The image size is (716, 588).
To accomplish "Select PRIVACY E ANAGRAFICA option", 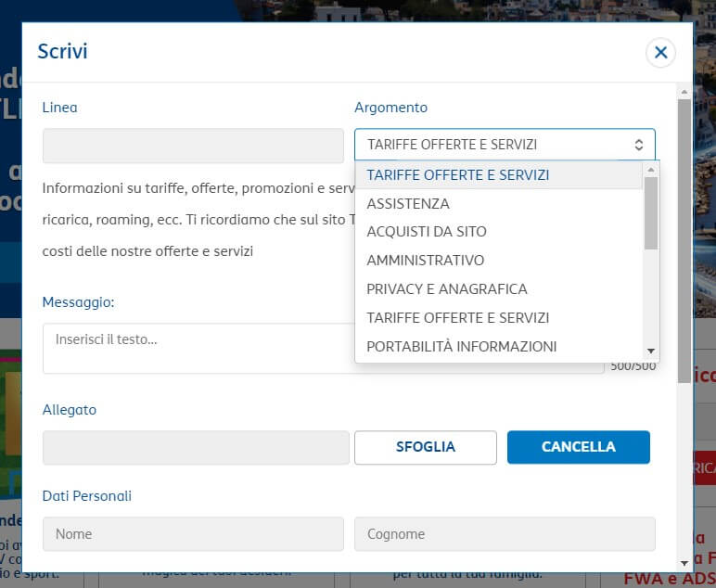I will pos(447,289).
